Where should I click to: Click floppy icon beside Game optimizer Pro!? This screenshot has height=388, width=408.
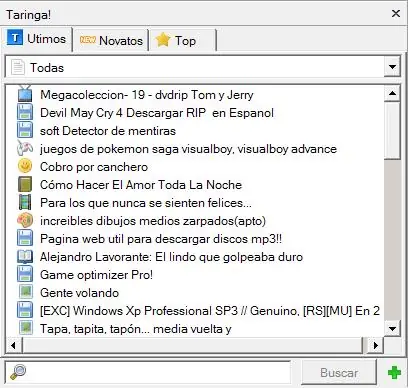coord(25,274)
